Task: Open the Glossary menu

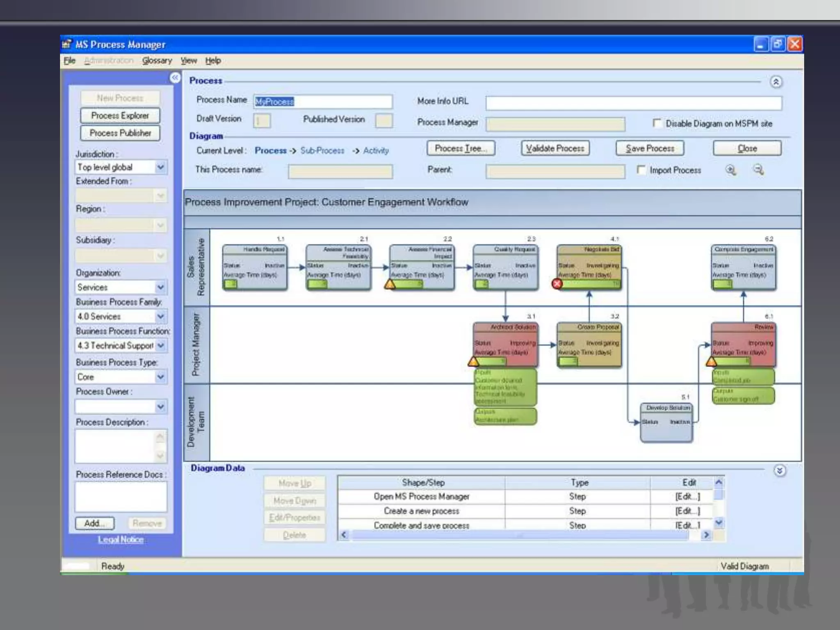Action: (157, 61)
